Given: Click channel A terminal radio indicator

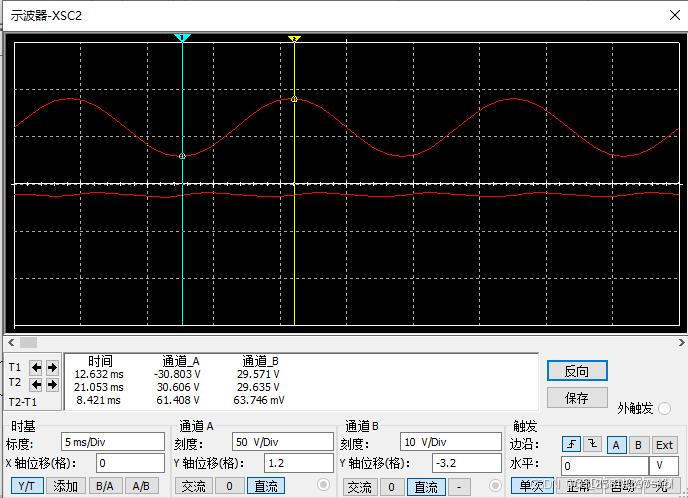Looking at the screenshot, I should (323, 484).
